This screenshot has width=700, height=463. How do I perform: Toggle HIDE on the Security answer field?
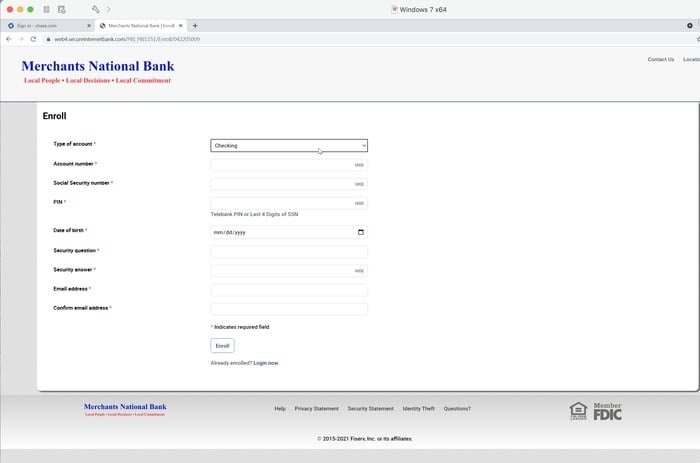(359, 271)
